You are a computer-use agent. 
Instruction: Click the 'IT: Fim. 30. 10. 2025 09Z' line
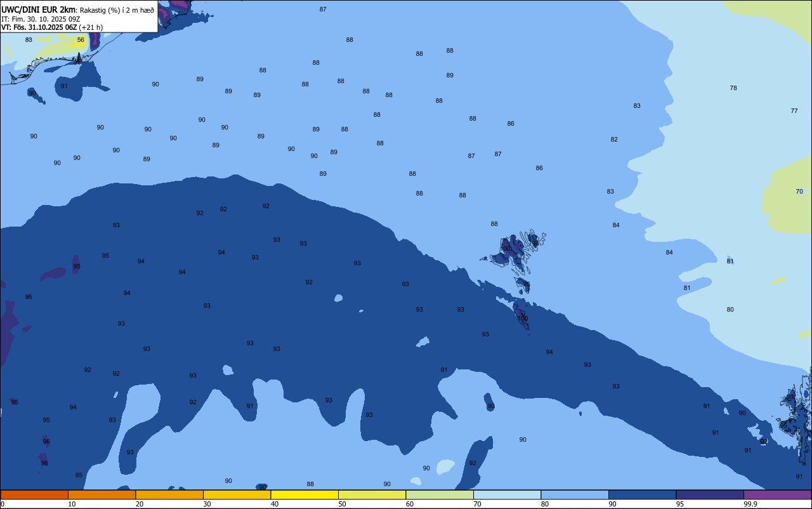[41, 18]
